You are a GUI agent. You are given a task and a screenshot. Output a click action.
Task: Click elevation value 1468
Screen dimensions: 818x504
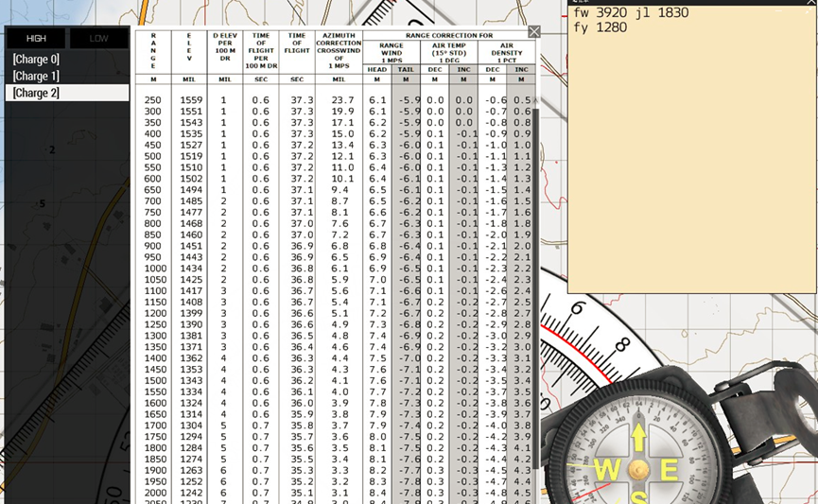point(191,223)
